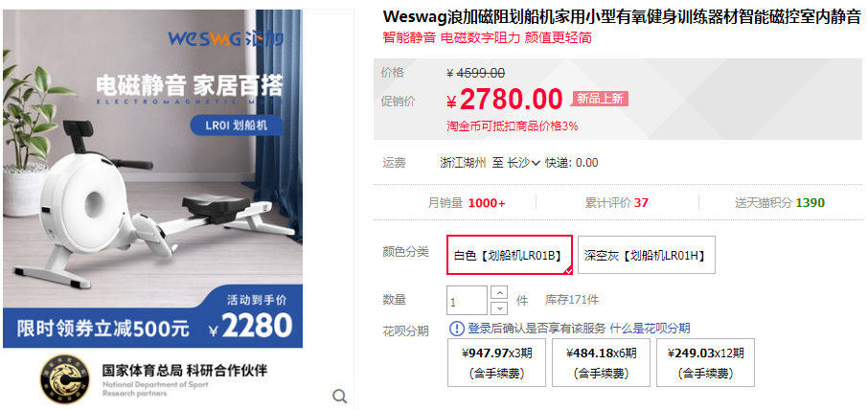Click the rowing machine product image
This screenshot has height=410, width=868.
pos(152,178)
